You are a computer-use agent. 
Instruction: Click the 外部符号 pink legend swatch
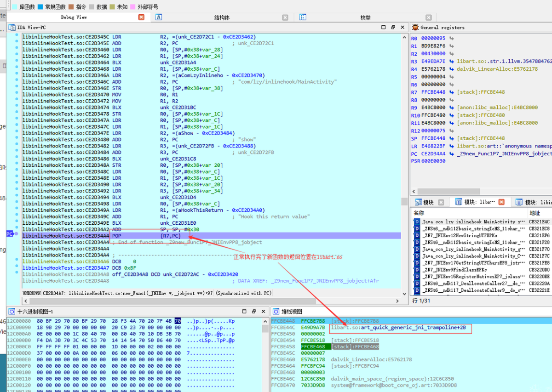[x=133, y=7]
